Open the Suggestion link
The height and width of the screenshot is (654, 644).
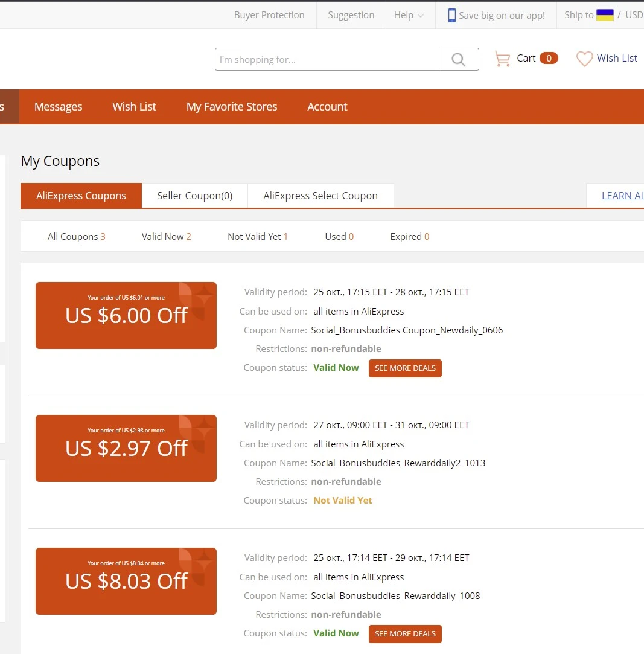click(x=351, y=15)
